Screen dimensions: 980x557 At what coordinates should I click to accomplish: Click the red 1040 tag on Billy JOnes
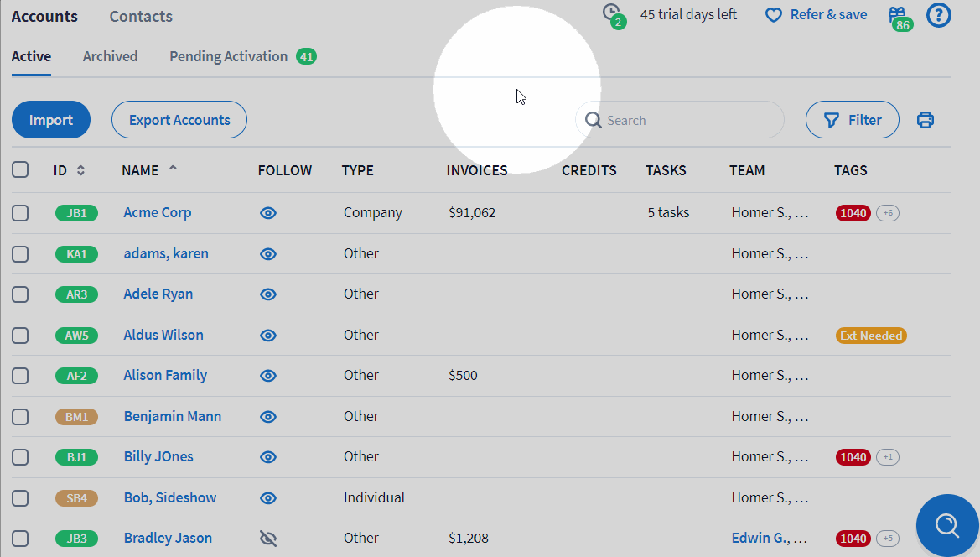click(x=853, y=457)
